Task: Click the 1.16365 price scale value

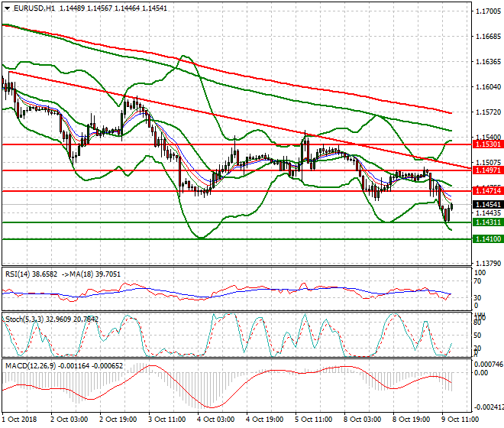Action: coord(488,62)
